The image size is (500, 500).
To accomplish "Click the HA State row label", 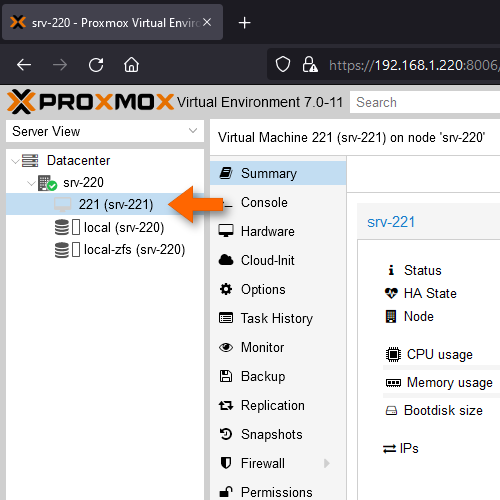I will (x=430, y=293).
